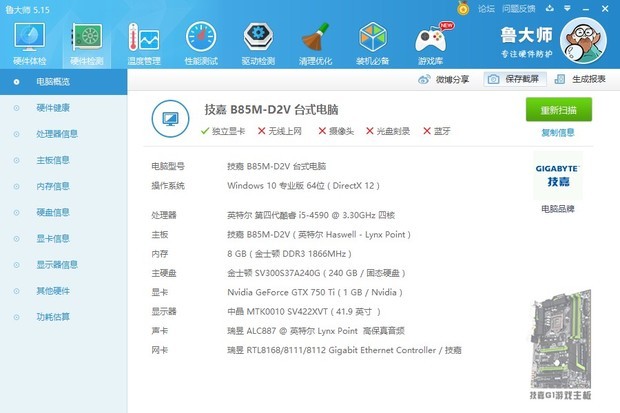The height and width of the screenshot is (413, 620).
Task: Select 内存信息 in the sidebar
Action: point(63,186)
